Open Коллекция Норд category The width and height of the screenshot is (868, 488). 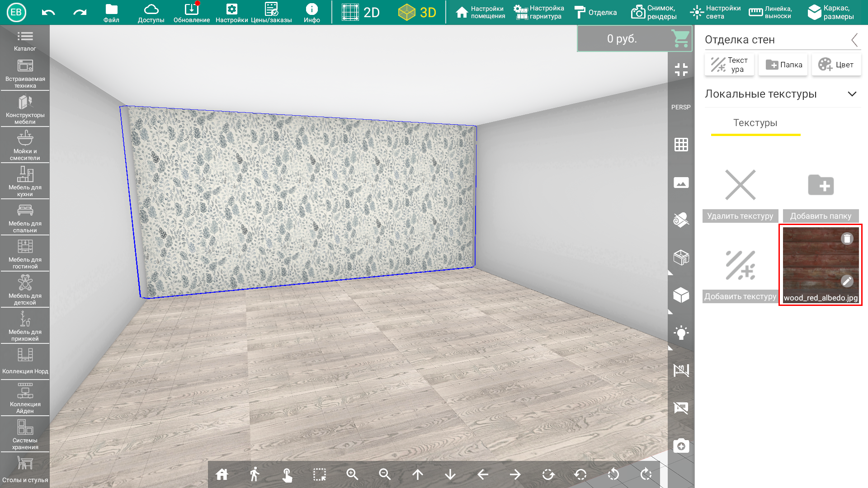(x=25, y=361)
